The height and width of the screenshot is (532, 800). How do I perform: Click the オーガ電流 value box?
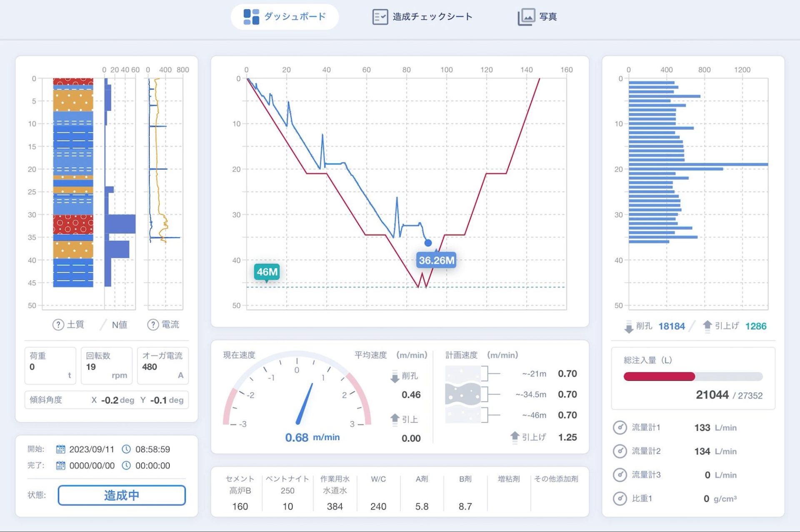(x=162, y=365)
